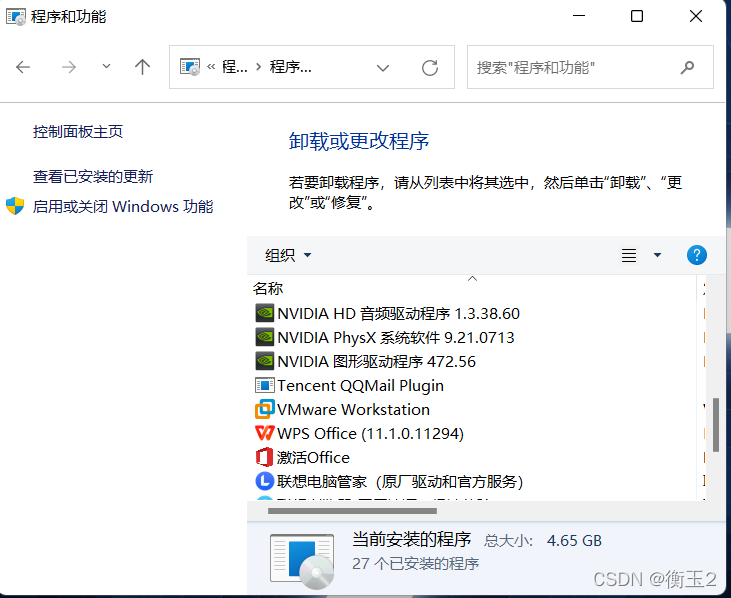Go up one folder level
731x598 pixels.
(x=142, y=67)
